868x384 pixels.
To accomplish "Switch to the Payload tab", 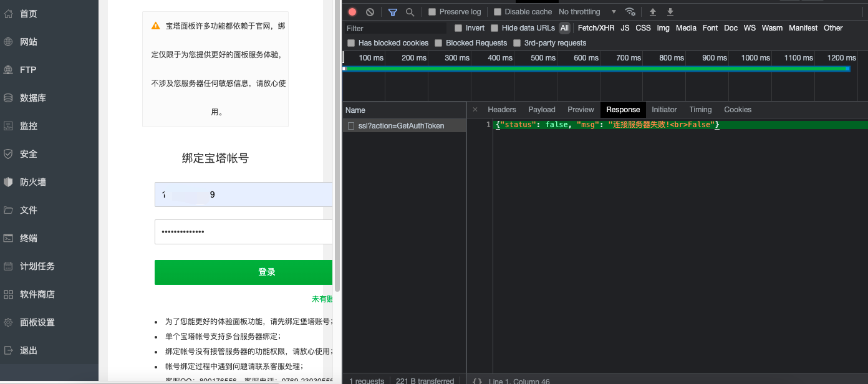I will coord(542,110).
